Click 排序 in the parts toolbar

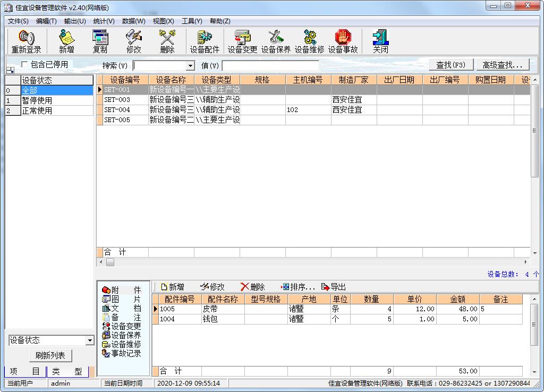pyautogui.click(x=297, y=287)
